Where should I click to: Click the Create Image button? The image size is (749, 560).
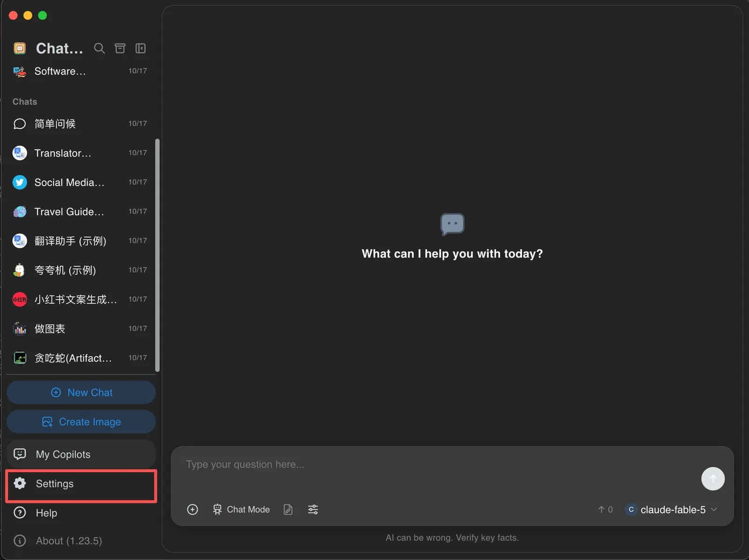pos(81,422)
